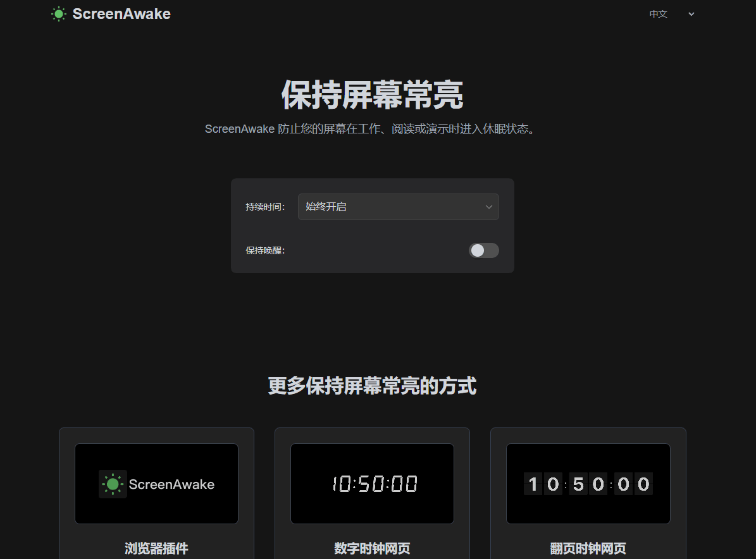This screenshot has width=756, height=559.
Task: Open the 浏览器插件 card title
Action: [156, 548]
